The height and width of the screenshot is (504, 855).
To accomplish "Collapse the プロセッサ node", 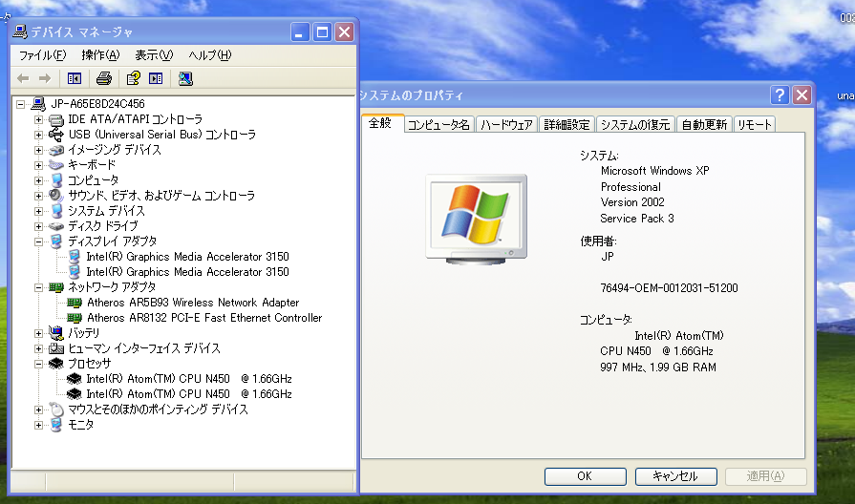I will pos(39,364).
